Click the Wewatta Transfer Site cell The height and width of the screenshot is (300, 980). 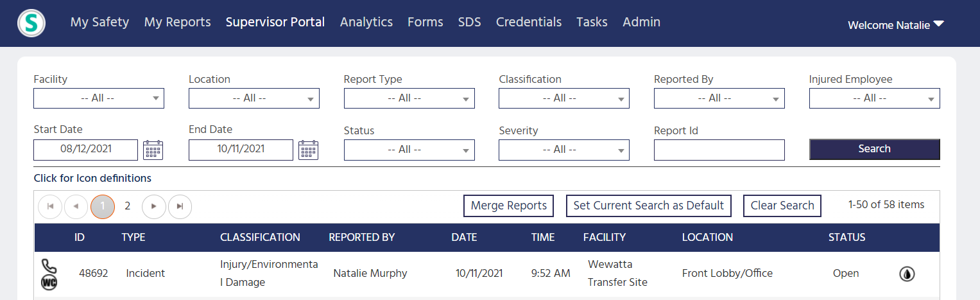coord(618,273)
